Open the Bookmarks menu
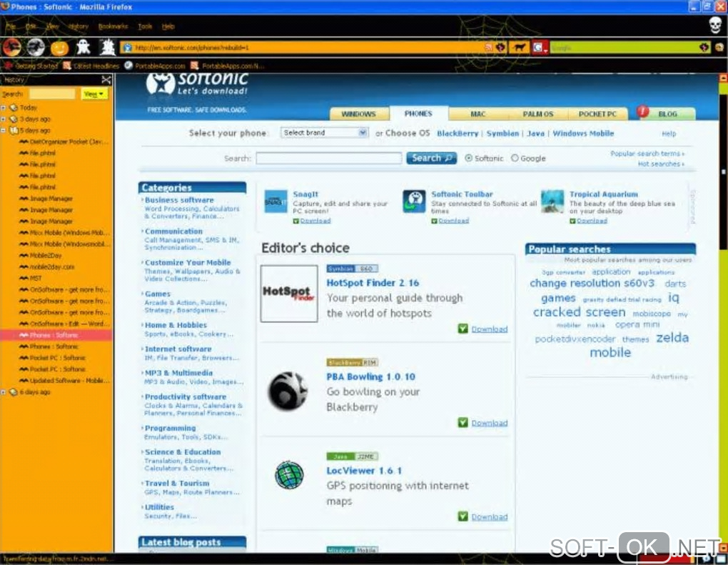The height and width of the screenshot is (565, 728). pyautogui.click(x=113, y=26)
